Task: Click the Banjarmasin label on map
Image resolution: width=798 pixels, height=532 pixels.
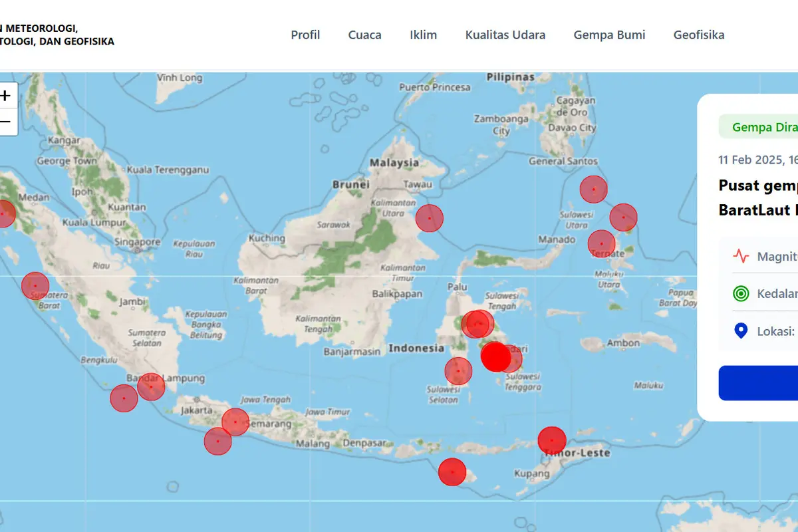Action: point(352,351)
